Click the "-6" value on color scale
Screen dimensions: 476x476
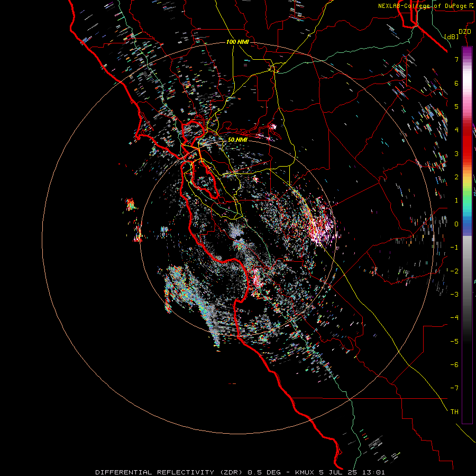(454, 364)
